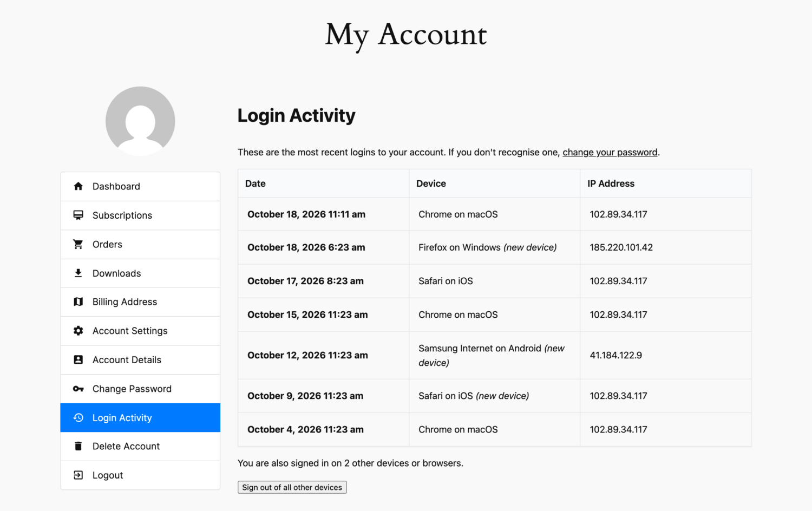The width and height of the screenshot is (812, 511).
Task: Click date October 9, 2026 11:23 am
Action: [305, 396]
